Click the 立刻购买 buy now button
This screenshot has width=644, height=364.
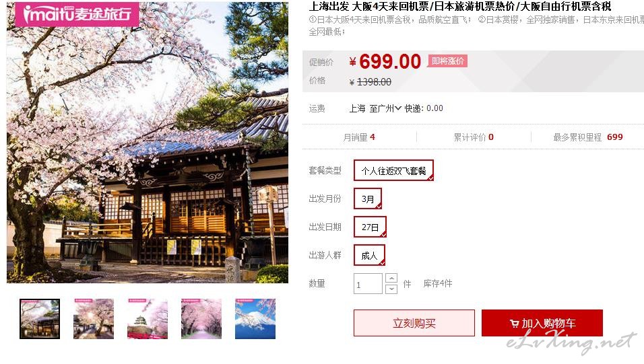click(414, 323)
